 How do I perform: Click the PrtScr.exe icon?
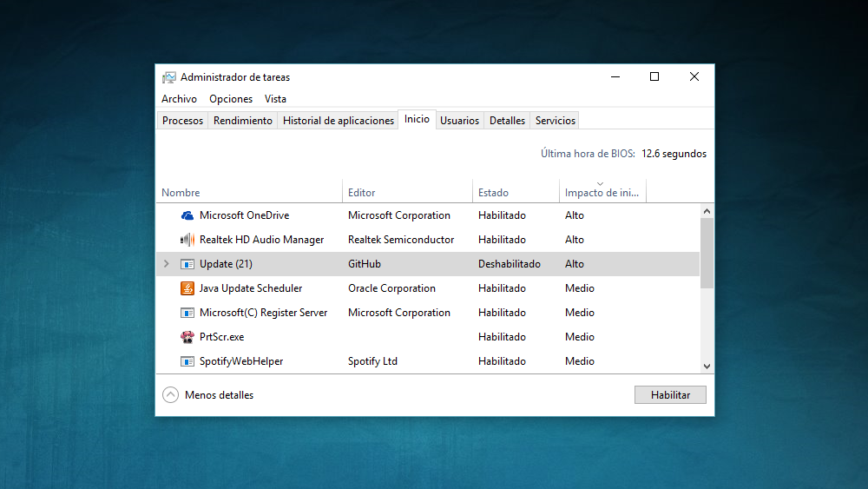(187, 337)
